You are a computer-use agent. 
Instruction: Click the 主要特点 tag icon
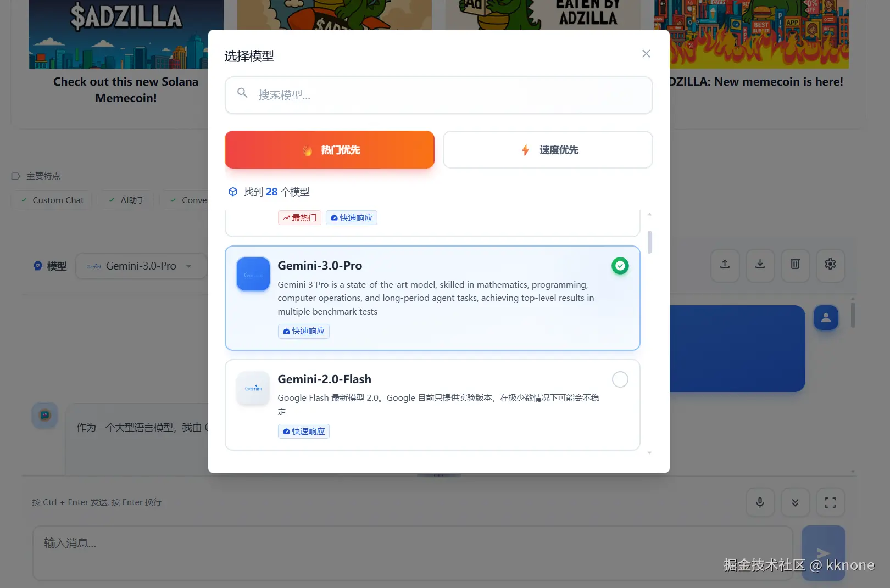click(x=15, y=176)
